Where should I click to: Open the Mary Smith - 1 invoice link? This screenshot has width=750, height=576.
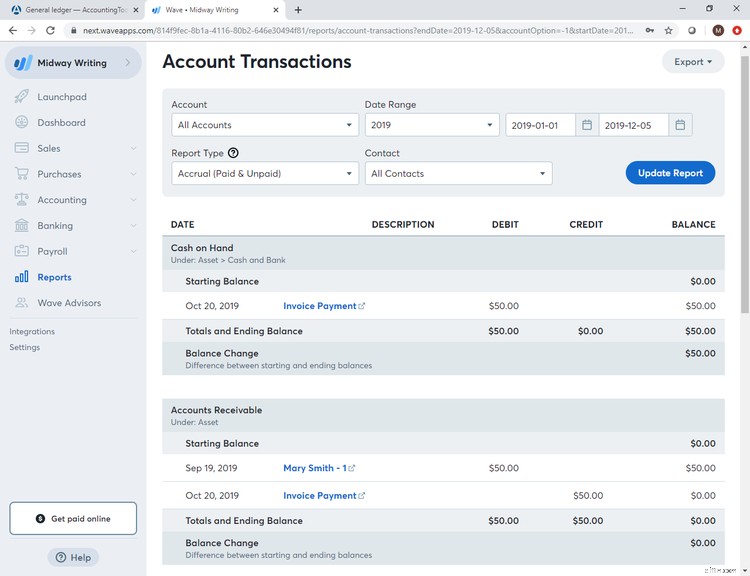pyautogui.click(x=315, y=468)
